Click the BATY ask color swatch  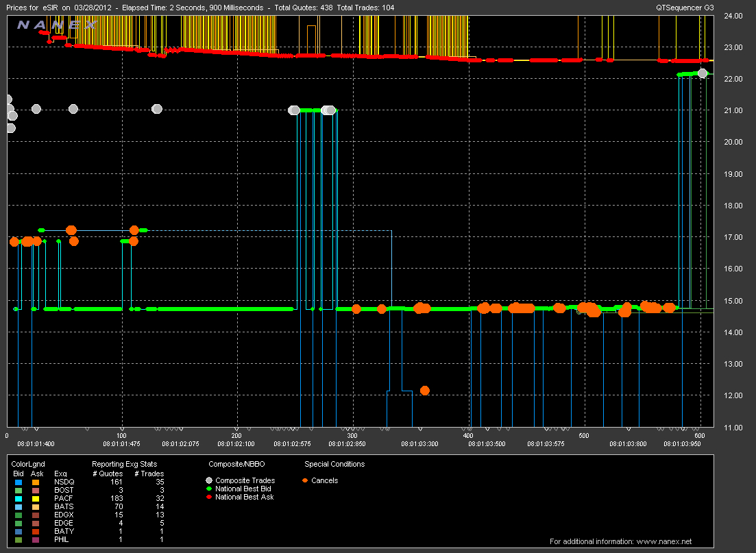click(36, 531)
